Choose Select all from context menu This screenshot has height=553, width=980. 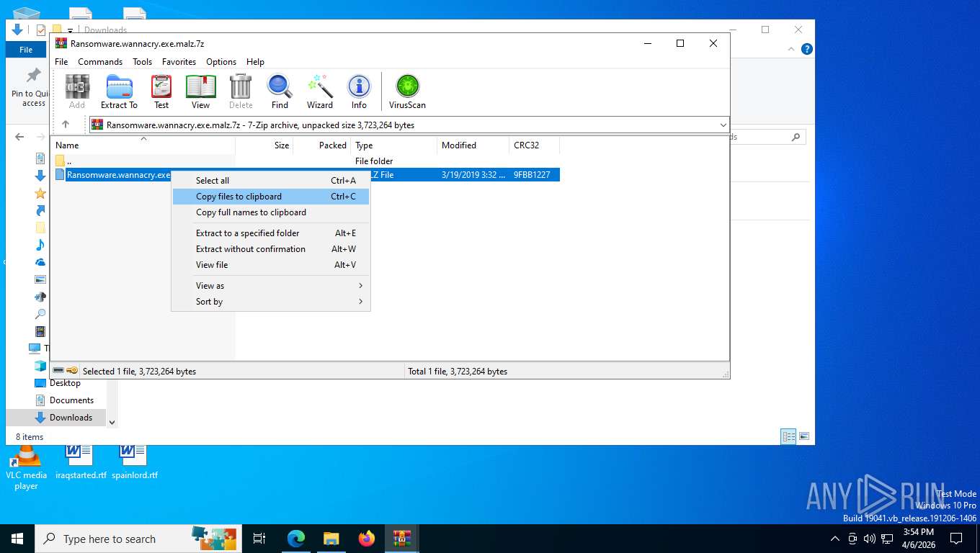click(x=271, y=181)
